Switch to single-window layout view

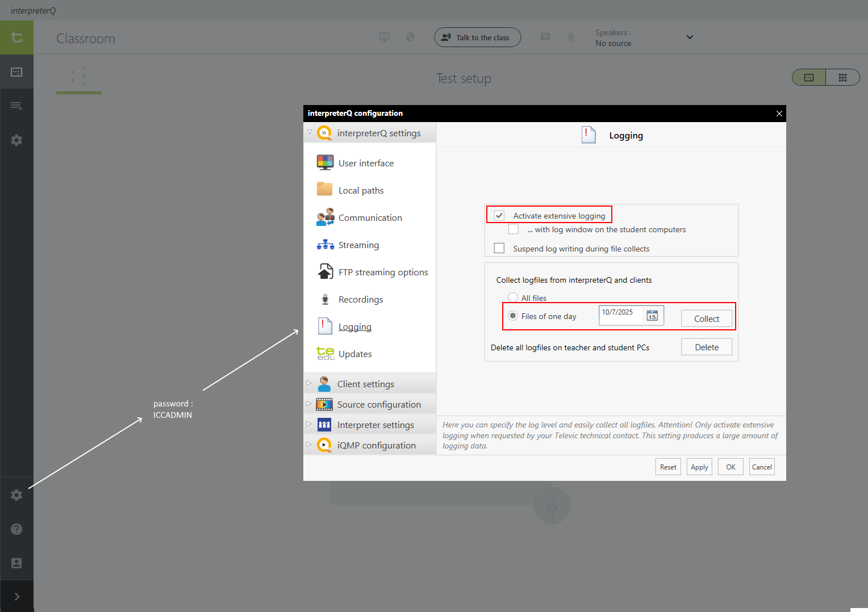[809, 78]
